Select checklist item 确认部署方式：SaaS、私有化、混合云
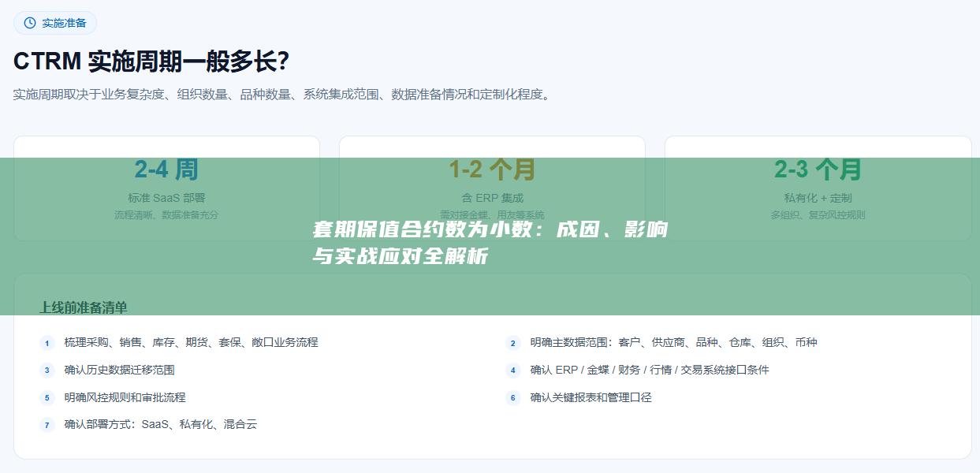Viewport: 980px width, 473px height. coord(161,424)
